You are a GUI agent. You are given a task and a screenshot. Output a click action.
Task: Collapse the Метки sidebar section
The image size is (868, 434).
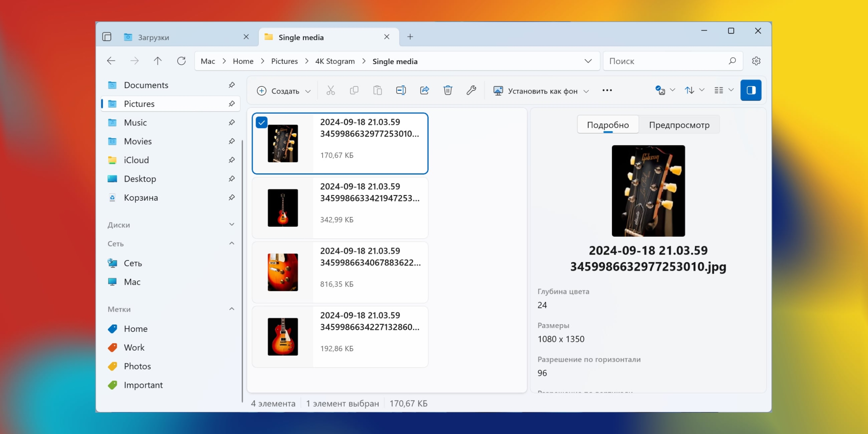[232, 309]
